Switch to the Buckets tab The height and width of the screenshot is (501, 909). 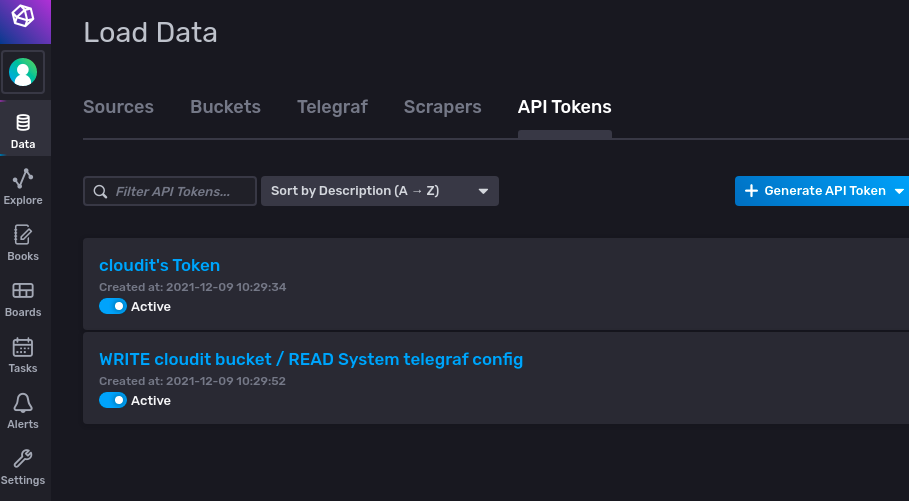(x=225, y=107)
